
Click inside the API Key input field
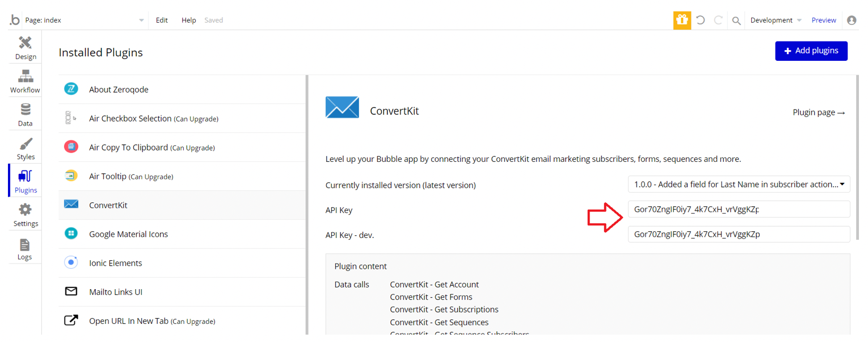(738, 209)
